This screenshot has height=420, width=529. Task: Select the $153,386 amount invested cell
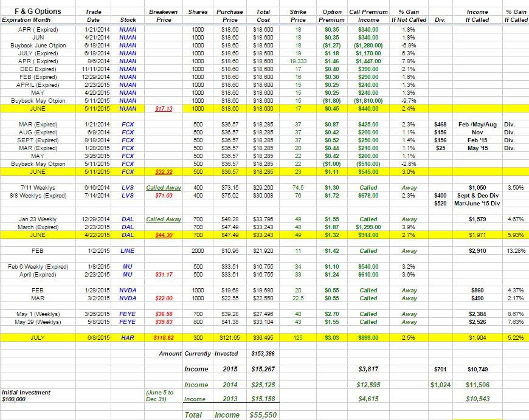263,354
